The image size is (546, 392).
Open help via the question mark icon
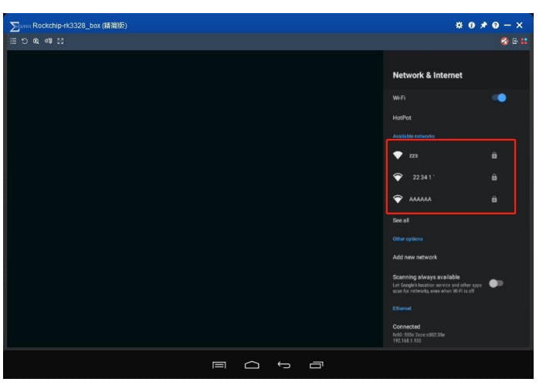[496, 25]
